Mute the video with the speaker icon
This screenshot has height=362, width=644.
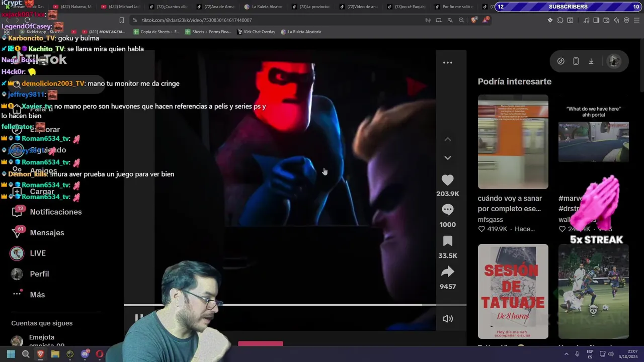(x=447, y=319)
